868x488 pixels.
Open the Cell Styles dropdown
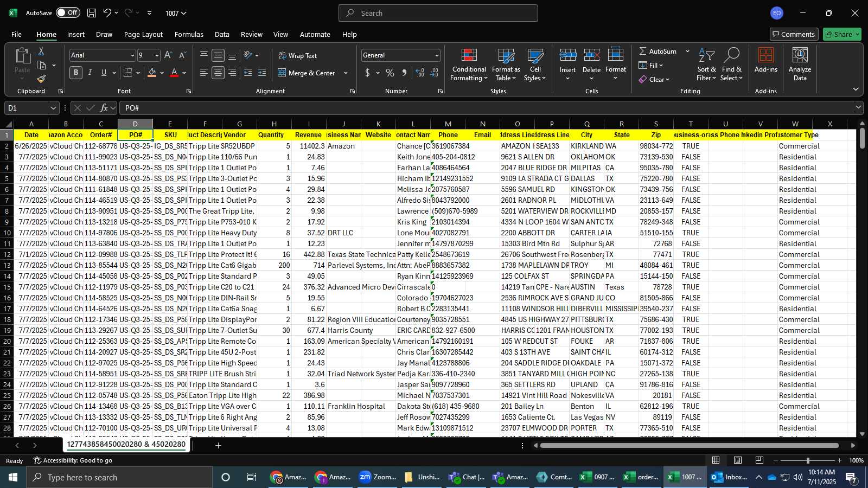(x=535, y=65)
